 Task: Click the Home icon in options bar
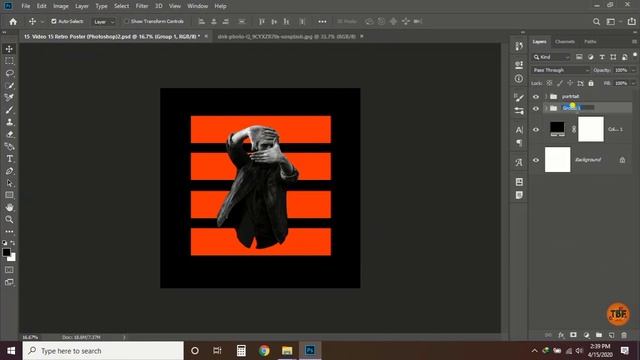coord(13,22)
